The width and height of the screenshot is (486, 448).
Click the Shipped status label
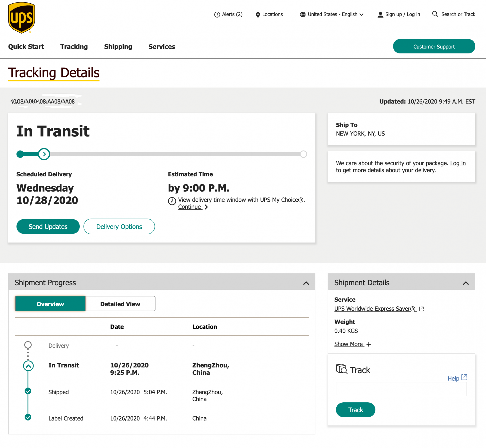coord(59,392)
